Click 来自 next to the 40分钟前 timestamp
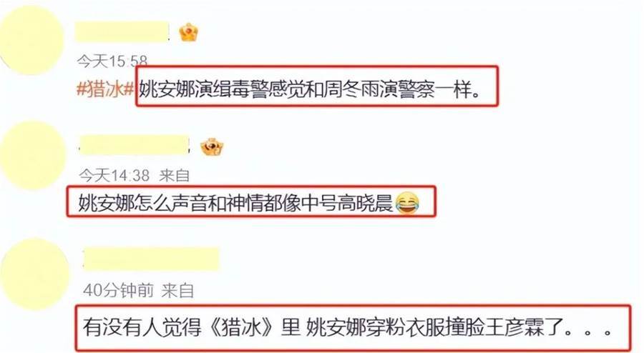 coord(177,290)
